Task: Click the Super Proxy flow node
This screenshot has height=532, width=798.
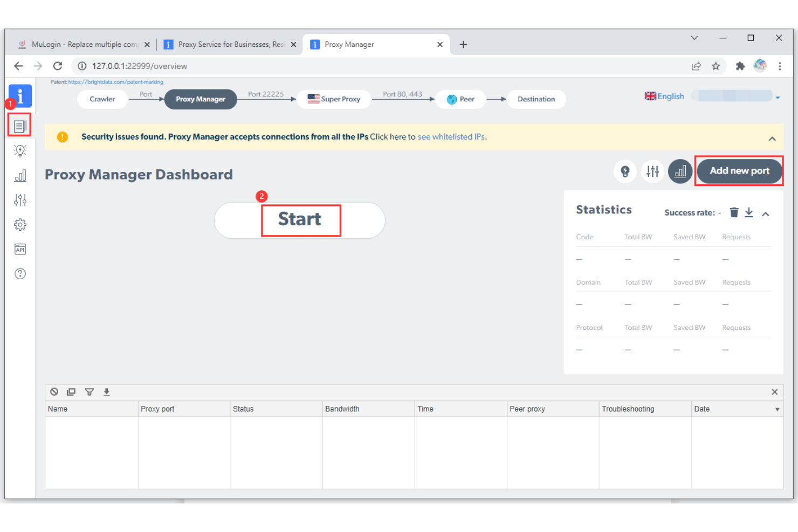Action: click(x=334, y=99)
